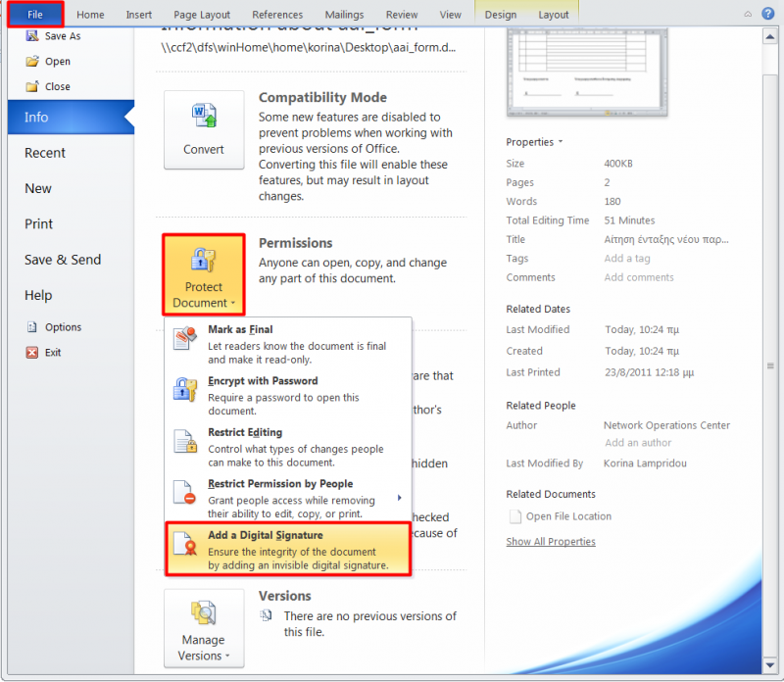Viewport: 784px width, 682px height.
Task: Switch to the Design tab
Action: pyautogui.click(x=501, y=15)
